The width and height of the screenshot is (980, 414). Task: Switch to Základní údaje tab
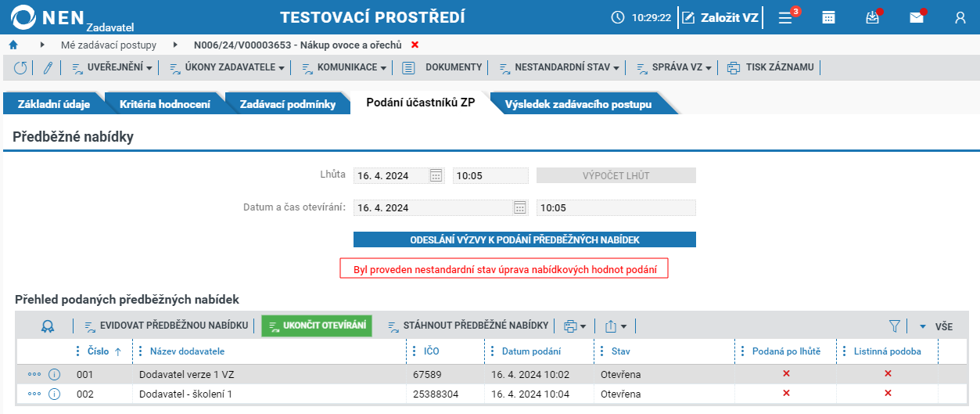tap(53, 104)
